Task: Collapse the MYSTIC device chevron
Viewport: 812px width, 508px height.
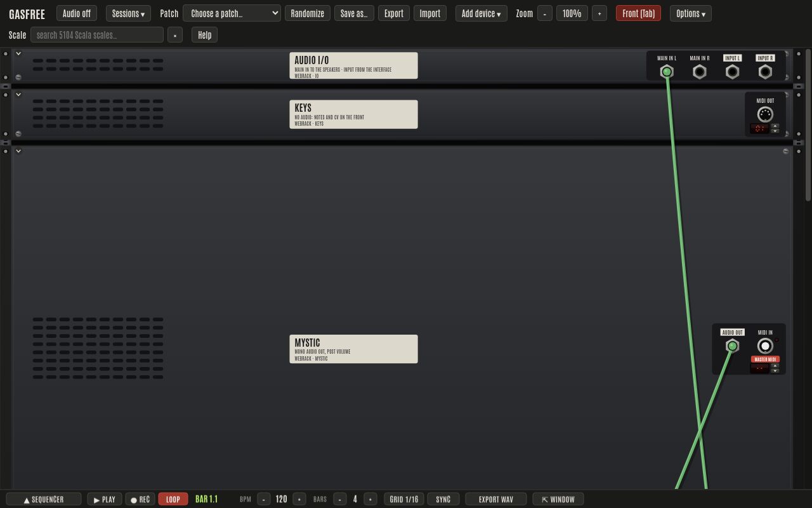Action: point(18,150)
